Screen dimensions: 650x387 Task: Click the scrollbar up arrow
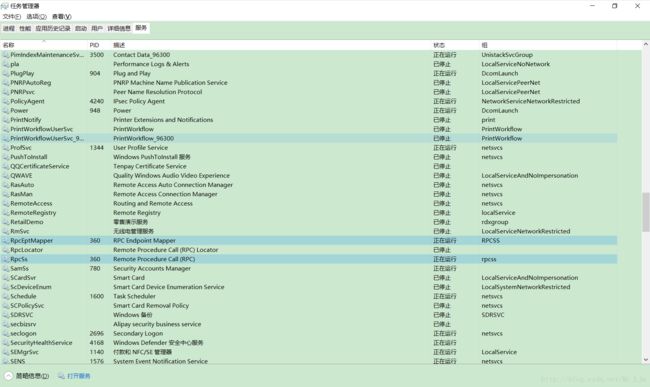click(x=645, y=44)
